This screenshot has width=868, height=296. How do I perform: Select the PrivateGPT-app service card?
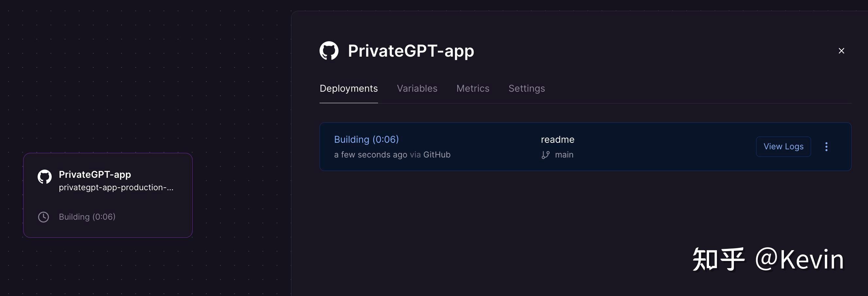click(x=108, y=195)
